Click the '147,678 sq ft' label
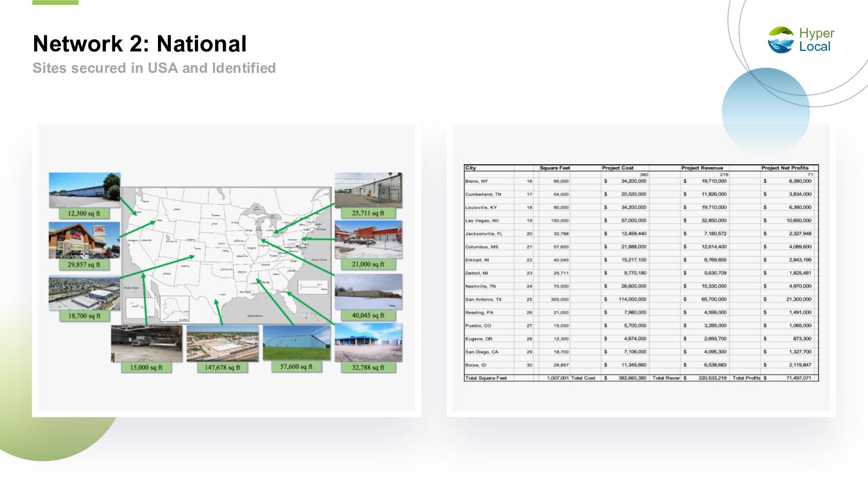868x488 pixels. click(222, 367)
